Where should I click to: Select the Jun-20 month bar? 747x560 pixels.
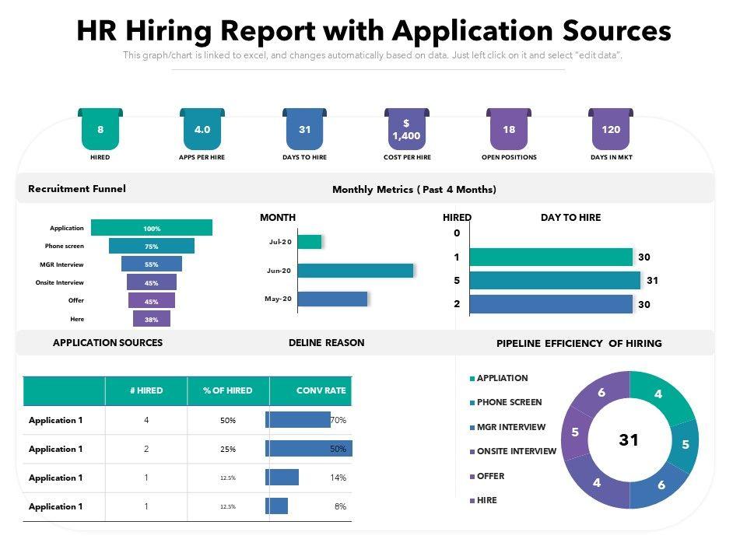pos(356,271)
